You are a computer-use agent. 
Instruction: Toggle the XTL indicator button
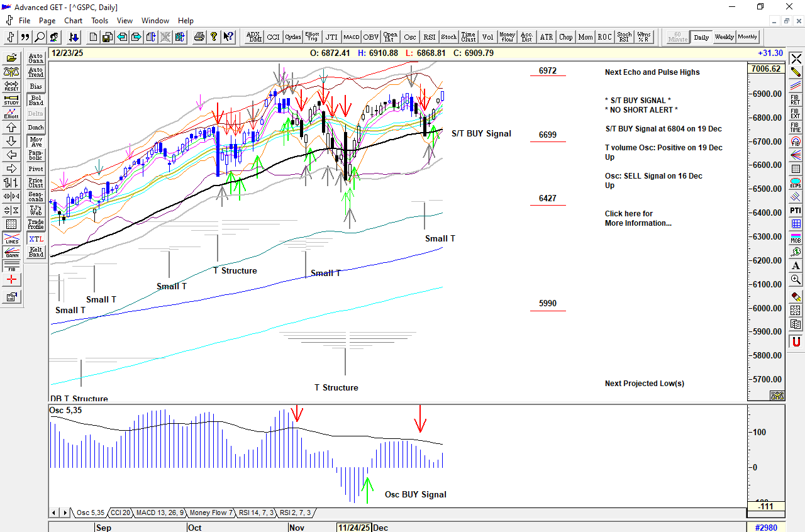tap(36, 239)
